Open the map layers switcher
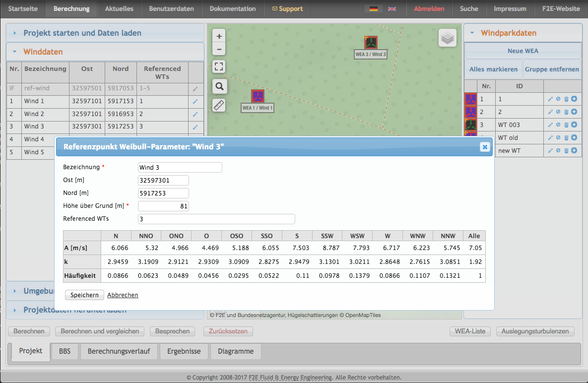The height and width of the screenshot is (383, 588). pyautogui.click(x=447, y=38)
